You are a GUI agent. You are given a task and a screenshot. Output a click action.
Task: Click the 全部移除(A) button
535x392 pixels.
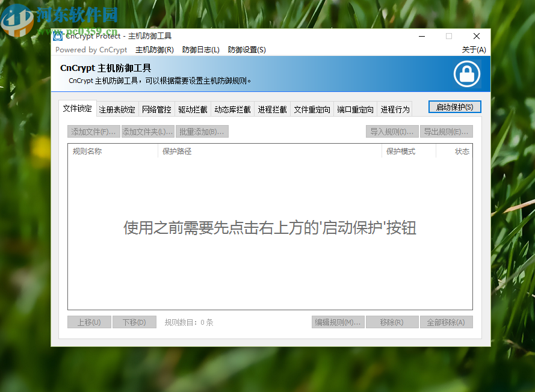[x=447, y=322]
